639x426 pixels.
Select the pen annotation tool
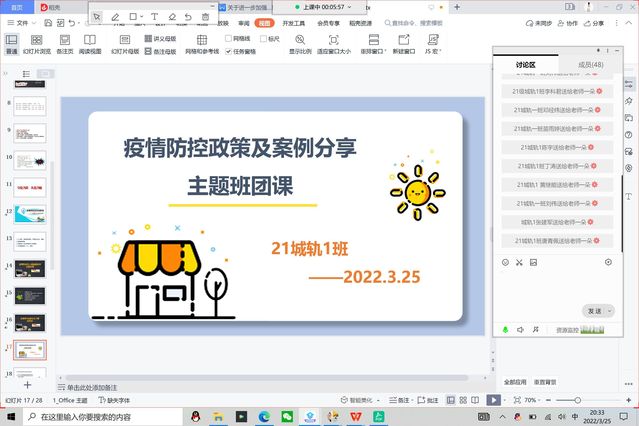pos(115,17)
